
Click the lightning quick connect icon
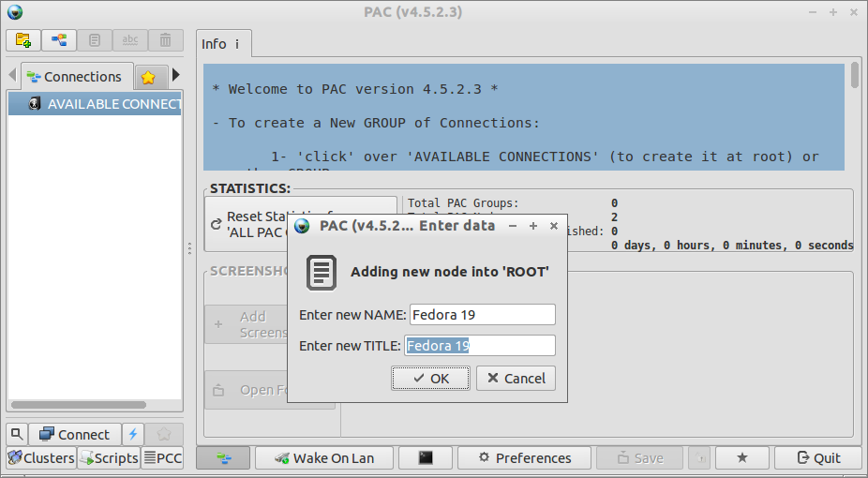[133, 434]
